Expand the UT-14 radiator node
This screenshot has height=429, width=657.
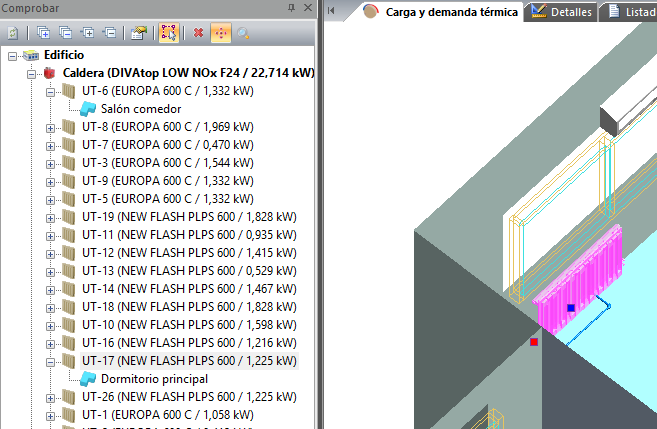click(x=50, y=290)
